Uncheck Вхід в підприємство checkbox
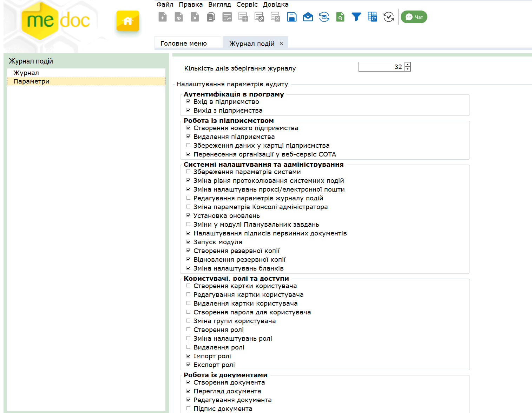Image resolution: width=532 pixels, height=413 pixels. coord(189,101)
